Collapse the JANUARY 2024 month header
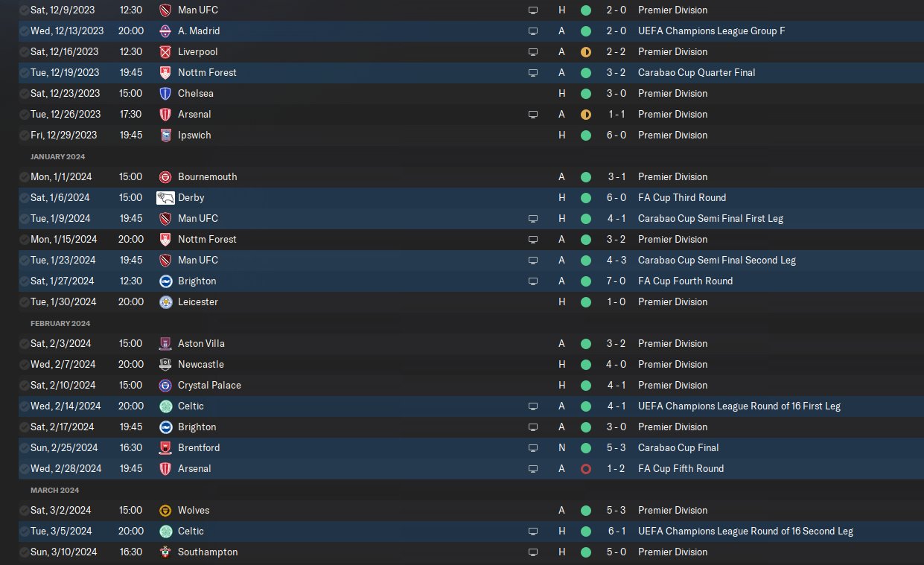 click(57, 156)
